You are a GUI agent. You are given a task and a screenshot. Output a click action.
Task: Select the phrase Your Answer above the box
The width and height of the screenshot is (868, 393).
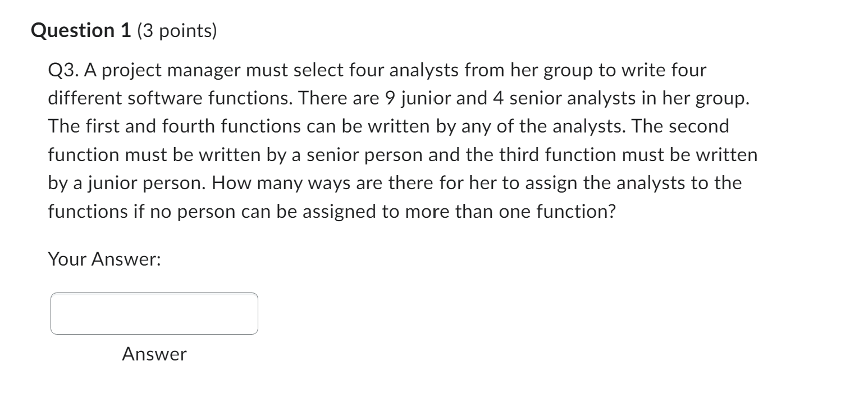tap(104, 259)
